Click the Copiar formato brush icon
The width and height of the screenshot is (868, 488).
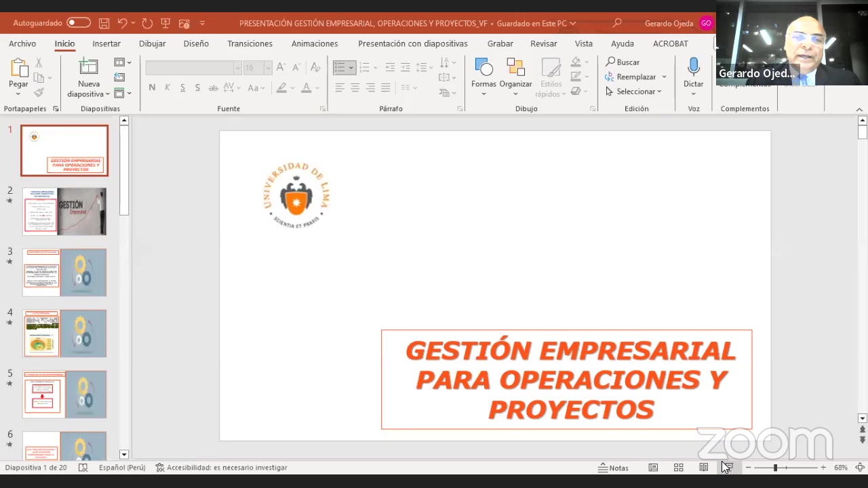(x=39, y=92)
